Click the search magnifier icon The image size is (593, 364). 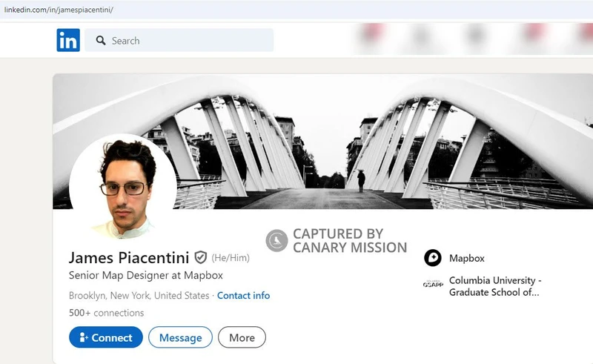pos(101,41)
